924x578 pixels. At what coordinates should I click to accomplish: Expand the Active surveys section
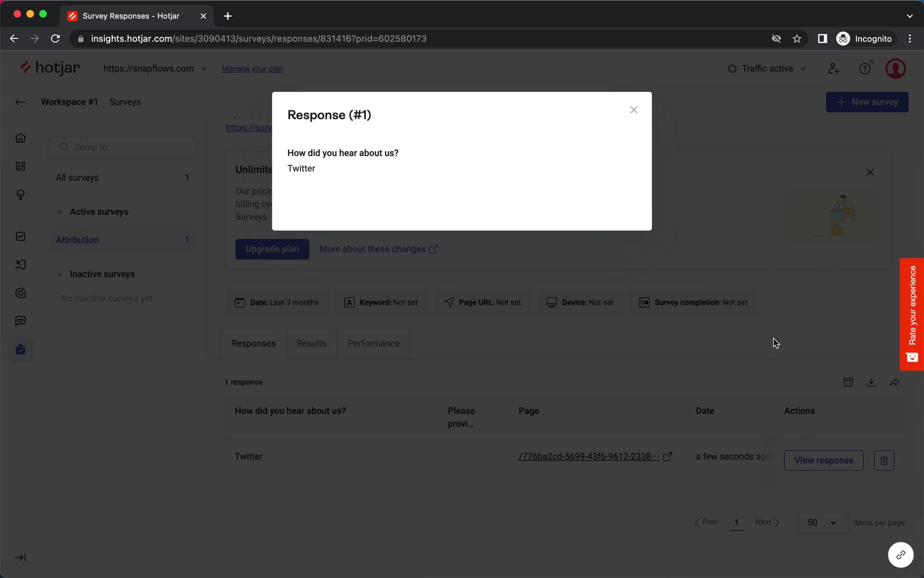pyautogui.click(x=60, y=212)
